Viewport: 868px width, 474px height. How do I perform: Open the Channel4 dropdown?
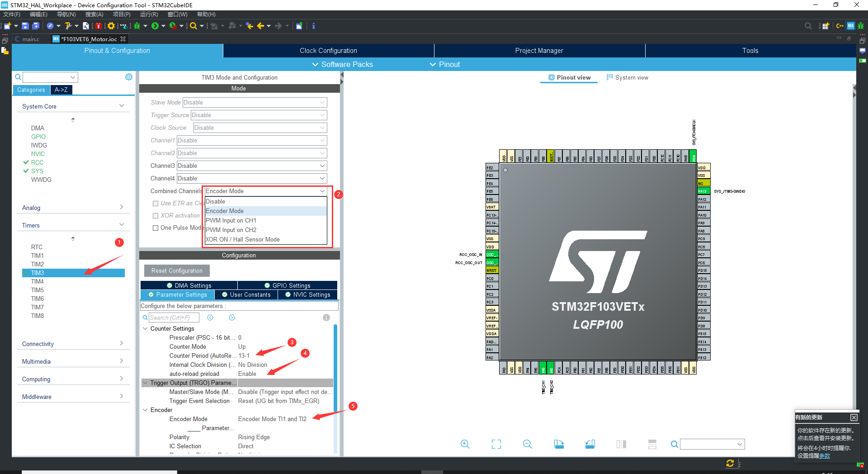point(252,179)
